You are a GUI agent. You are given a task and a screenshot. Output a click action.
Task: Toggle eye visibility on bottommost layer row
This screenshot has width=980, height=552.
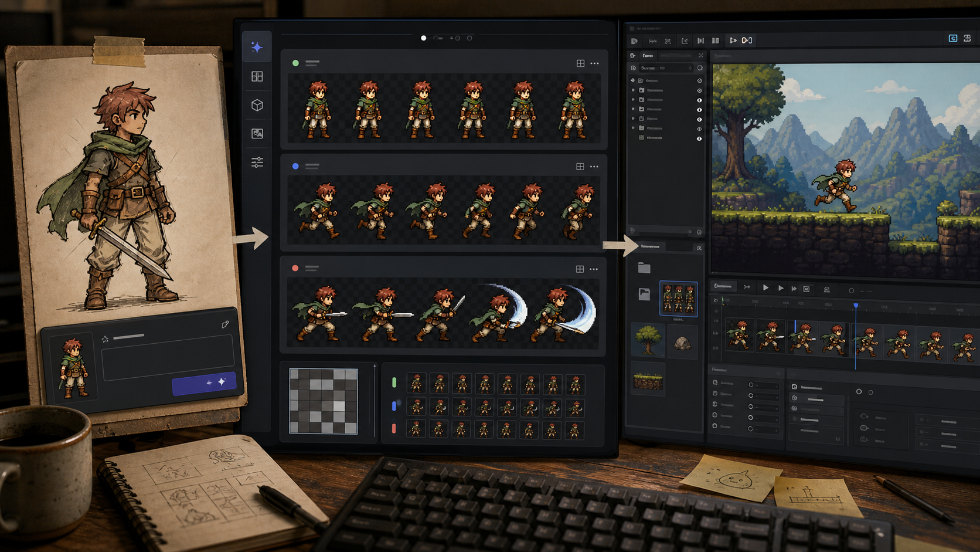699,138
